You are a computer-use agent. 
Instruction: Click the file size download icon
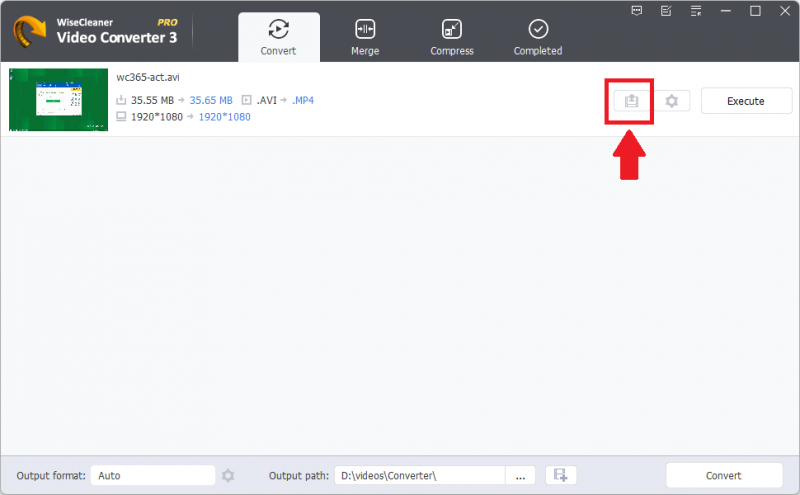pos(121,100)
